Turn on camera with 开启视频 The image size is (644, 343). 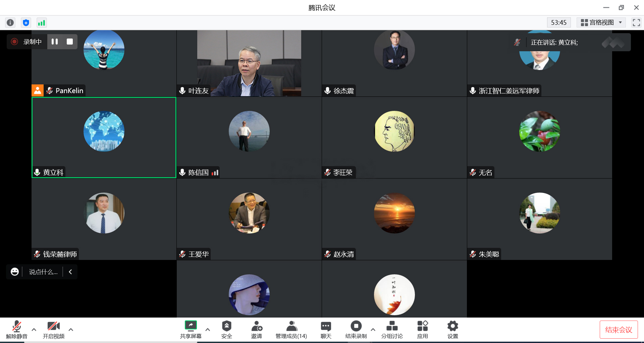[53, 329]
